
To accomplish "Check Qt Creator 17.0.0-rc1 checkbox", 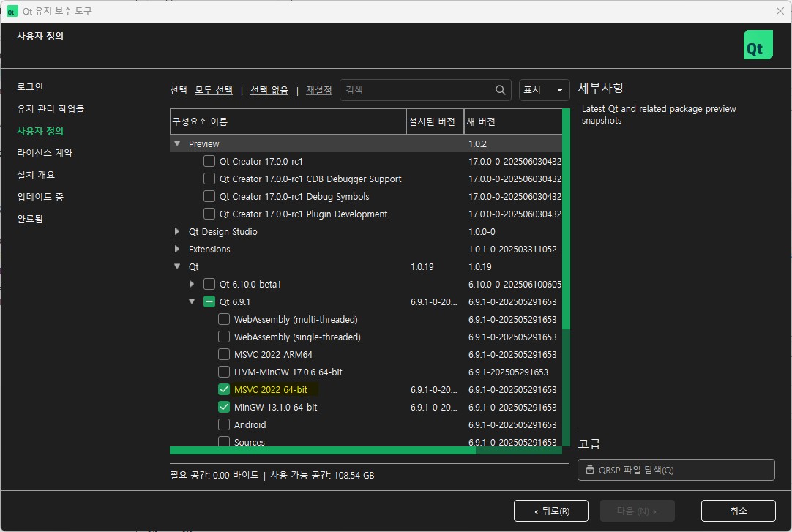I will [x=209, y=161].
